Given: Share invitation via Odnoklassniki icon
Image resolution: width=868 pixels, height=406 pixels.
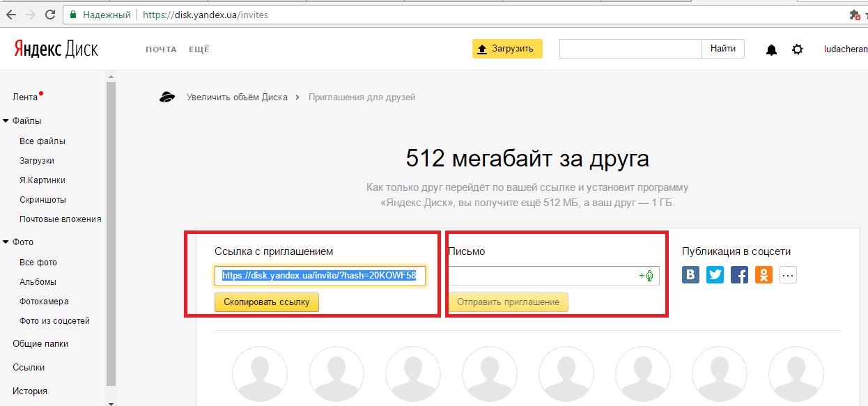Looking at the screenshot, I should (x=764, y=274).
